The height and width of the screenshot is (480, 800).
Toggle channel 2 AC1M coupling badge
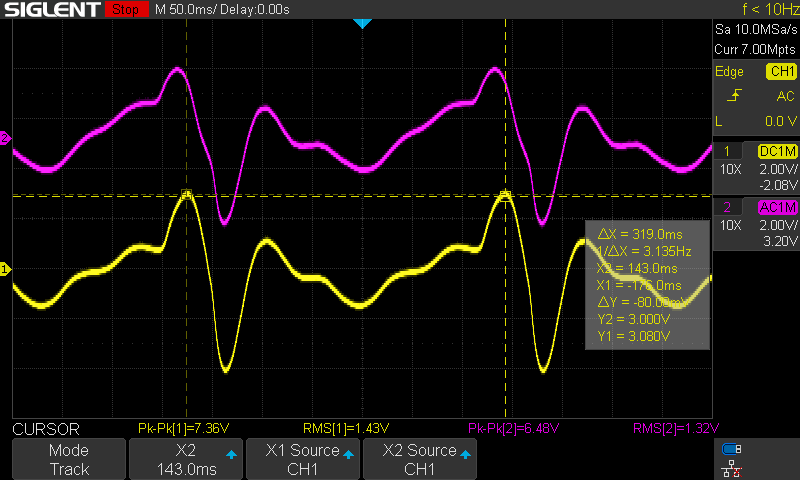[x=778, y=207]
